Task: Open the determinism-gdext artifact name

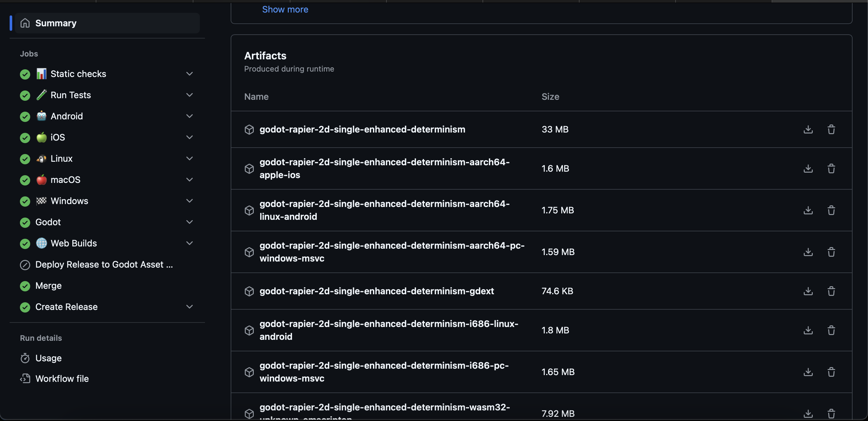Action: tap(377, 291)
